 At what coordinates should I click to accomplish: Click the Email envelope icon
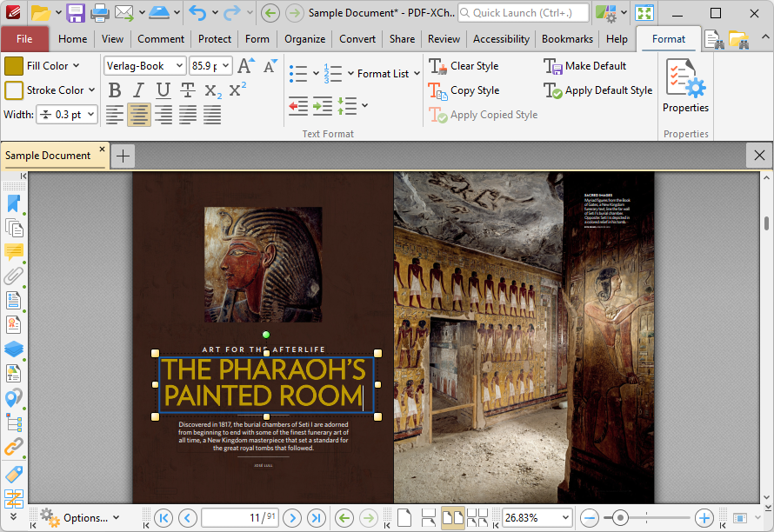coord(124,13)
